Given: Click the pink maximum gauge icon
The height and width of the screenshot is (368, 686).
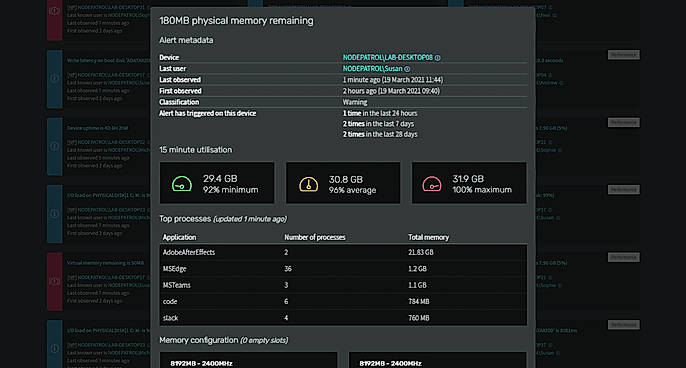Looking at the screenshot, I should (432, 183).
